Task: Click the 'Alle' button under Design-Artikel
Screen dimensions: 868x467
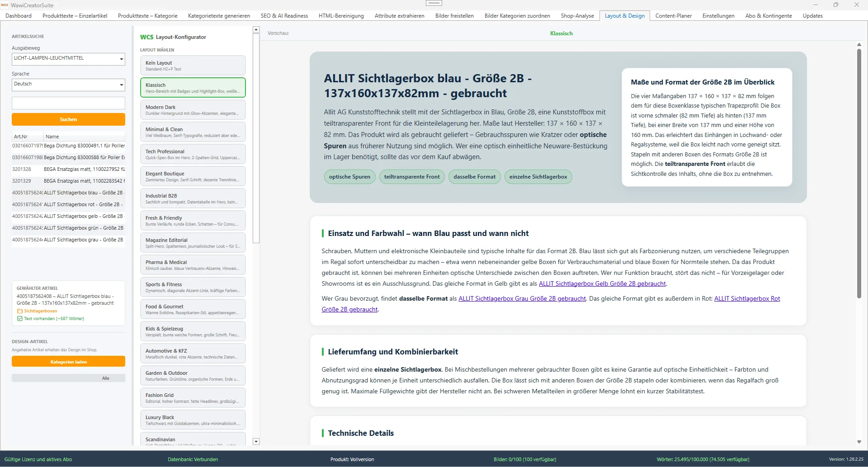Action: [x=106, y=378]
